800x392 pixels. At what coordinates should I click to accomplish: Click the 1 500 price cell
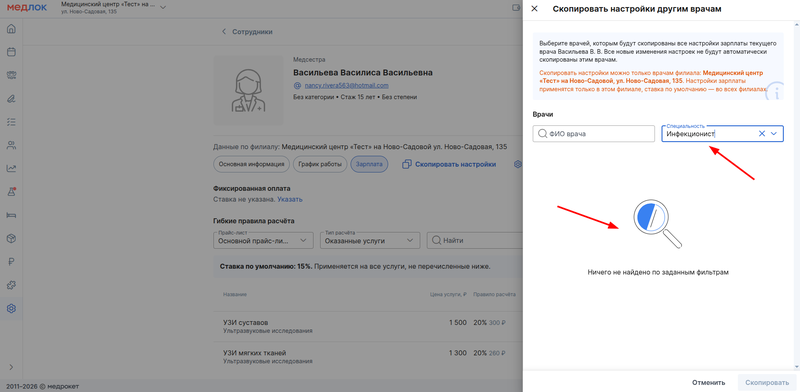(458, 323)
